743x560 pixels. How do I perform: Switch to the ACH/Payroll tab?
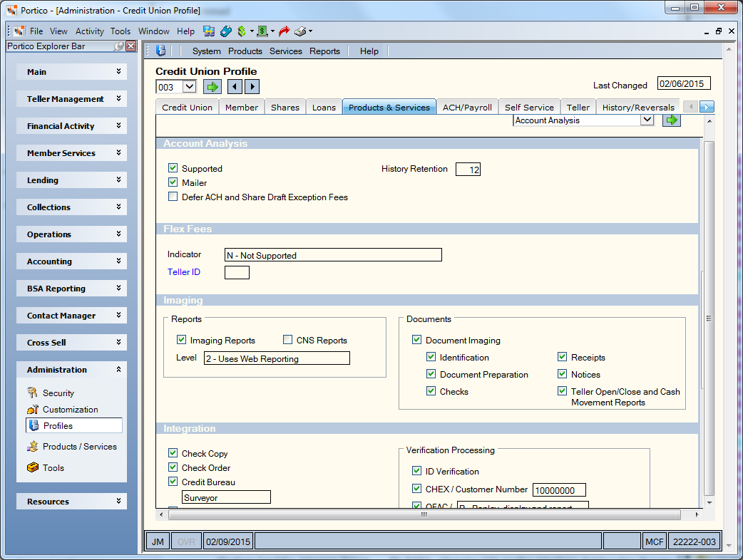pyautogui.click(x=467, y=108)
